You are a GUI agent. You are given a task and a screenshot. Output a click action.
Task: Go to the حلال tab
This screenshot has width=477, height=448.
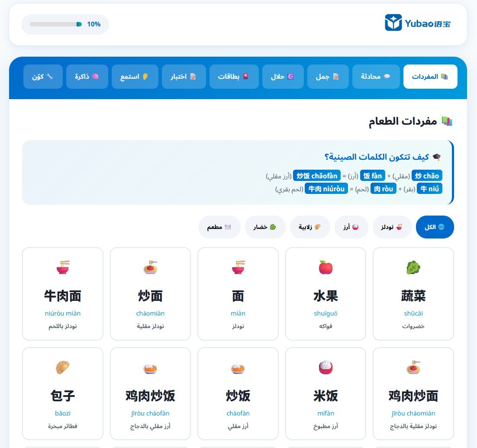click(283, 77)
